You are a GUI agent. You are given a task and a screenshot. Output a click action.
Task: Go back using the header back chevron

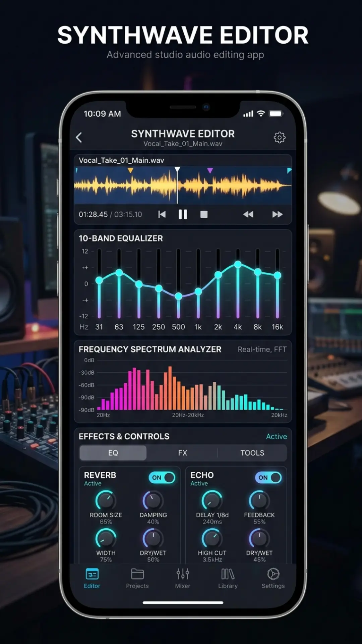[79, 137]
